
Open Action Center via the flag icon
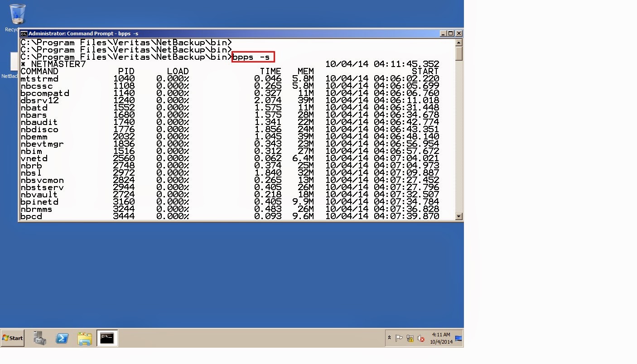click(399, 337)
